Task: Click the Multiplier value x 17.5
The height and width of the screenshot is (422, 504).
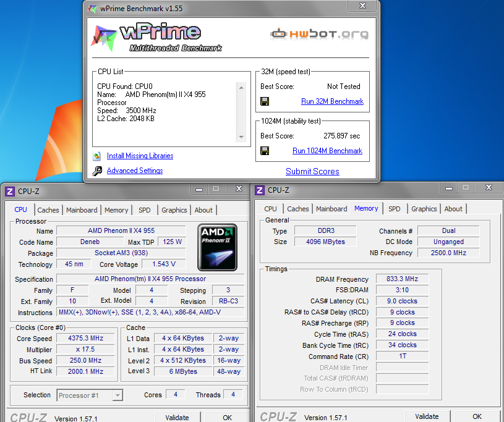Action: pos(85,349)
